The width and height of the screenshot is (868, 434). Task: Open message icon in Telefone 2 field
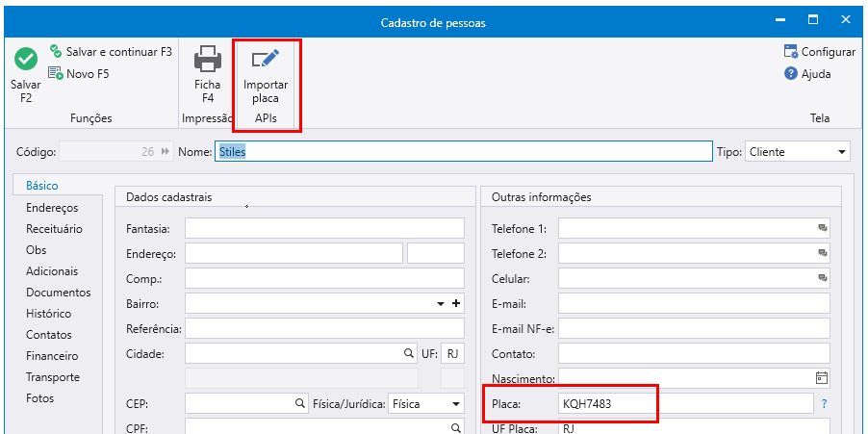822,253
